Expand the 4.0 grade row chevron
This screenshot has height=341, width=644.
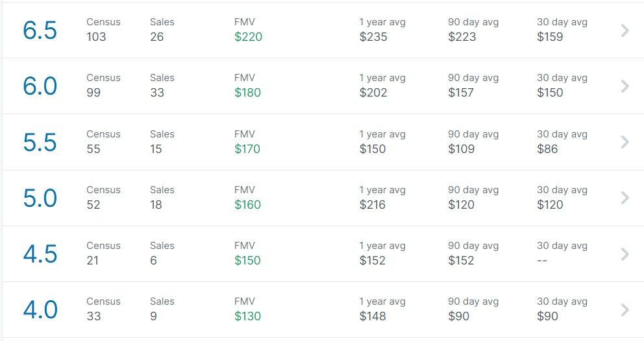pyautogui.click(x=625, y=310)
